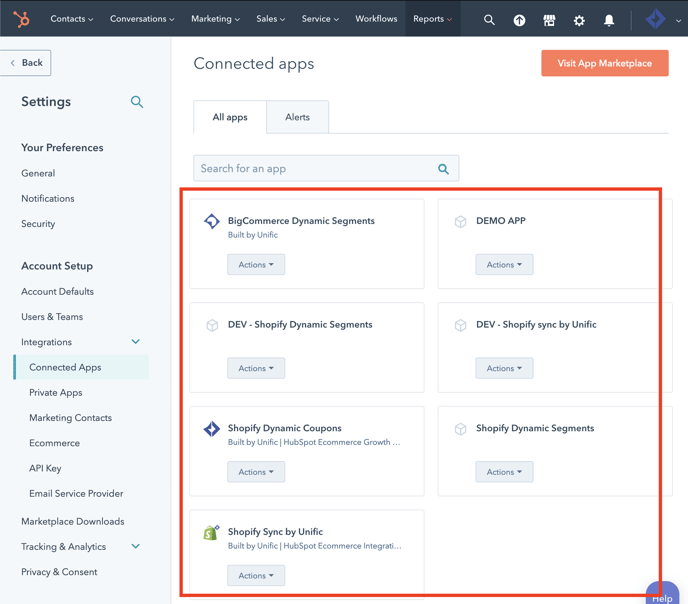Click the DEMO APP cube icon
Screen dimensions: 688x604
pyautogui.click(x=460, y=222)
